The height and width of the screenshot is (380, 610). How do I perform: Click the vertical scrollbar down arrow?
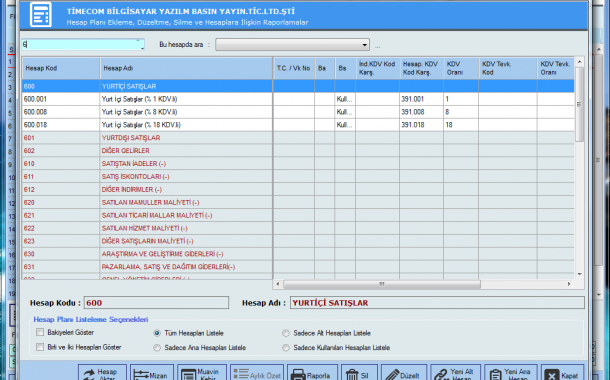click(579, 274)
